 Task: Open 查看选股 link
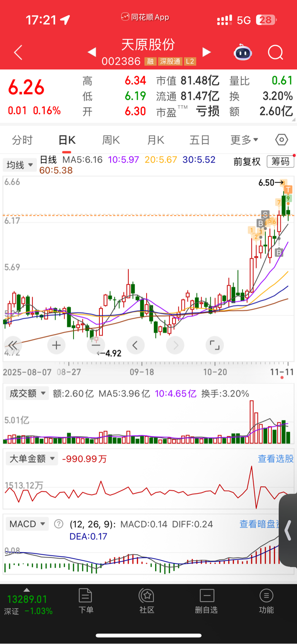coord(276,459)
